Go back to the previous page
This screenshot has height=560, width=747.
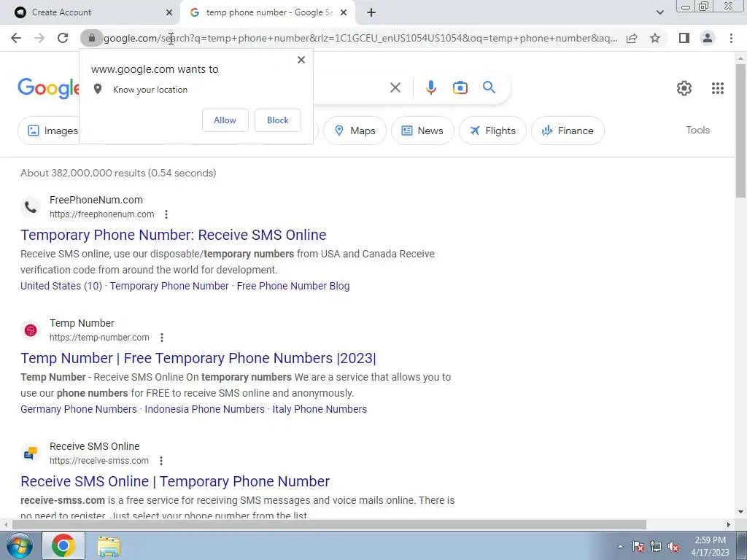(x=16, y=38)
